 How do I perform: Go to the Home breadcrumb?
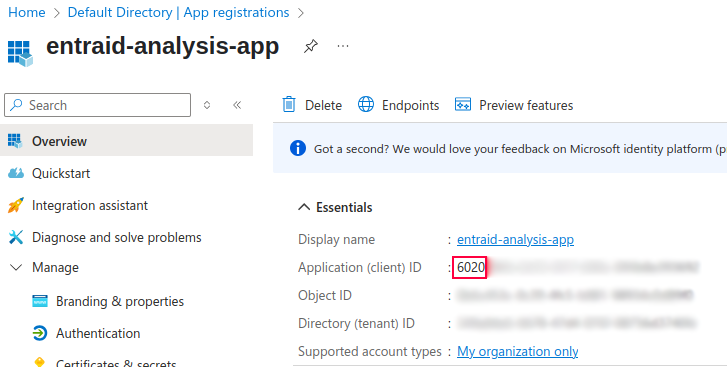(27, 13)
